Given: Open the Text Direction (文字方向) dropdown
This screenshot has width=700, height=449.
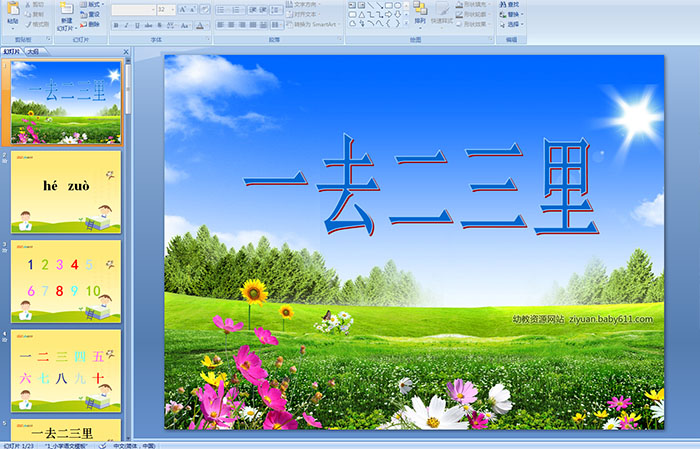Looking at the screenshot, I should point(303,4).
